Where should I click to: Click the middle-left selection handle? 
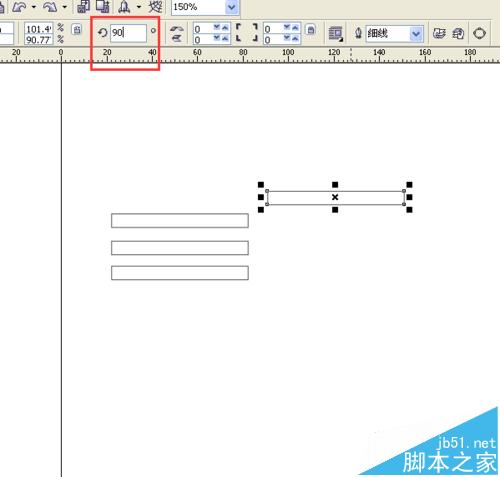click(x=261, y=197)
